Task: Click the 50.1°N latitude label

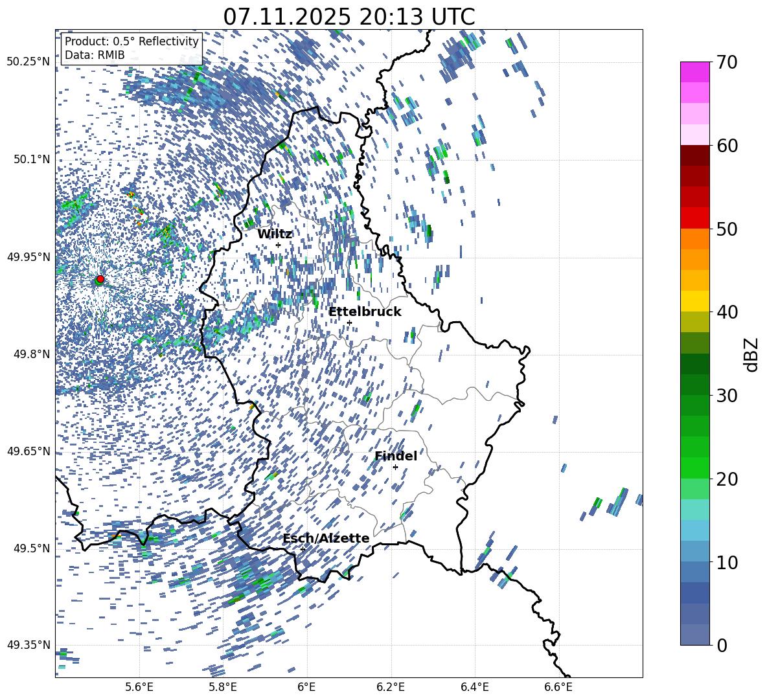Action: pyautogui.click(x=32, y=159)
